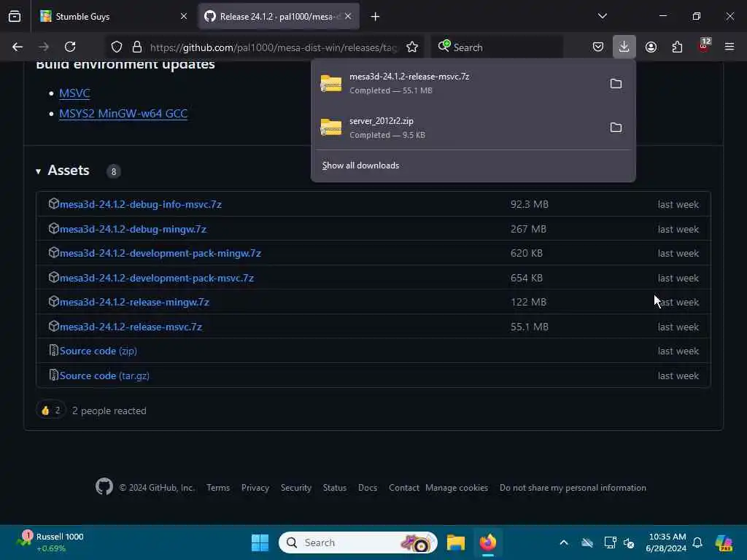Screen dimensions: 747x560
Task: List all tabs dropdown chevron
Action: click(x=602, y=16)
